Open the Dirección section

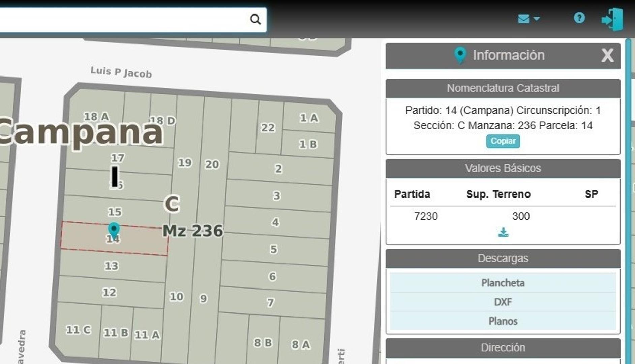coord(503,347)
